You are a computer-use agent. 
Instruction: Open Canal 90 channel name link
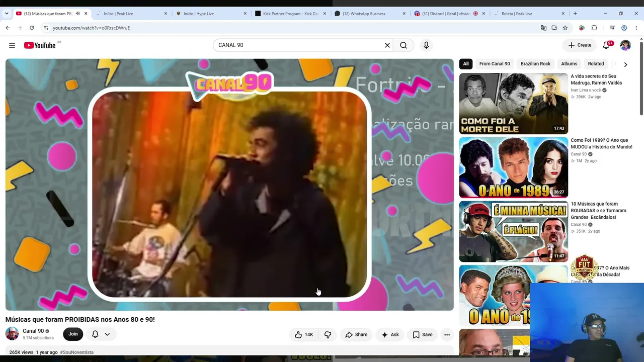pos(33,331)
